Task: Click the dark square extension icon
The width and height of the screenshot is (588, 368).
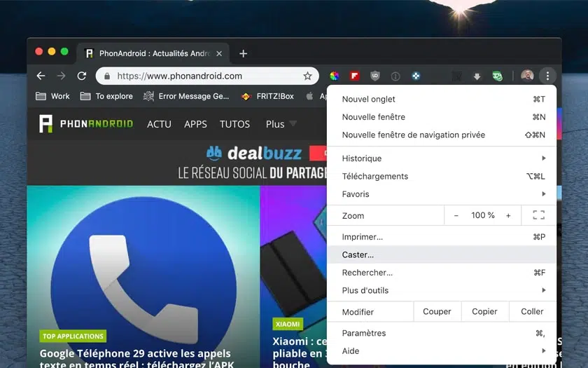Action: [x=456, y=76]
